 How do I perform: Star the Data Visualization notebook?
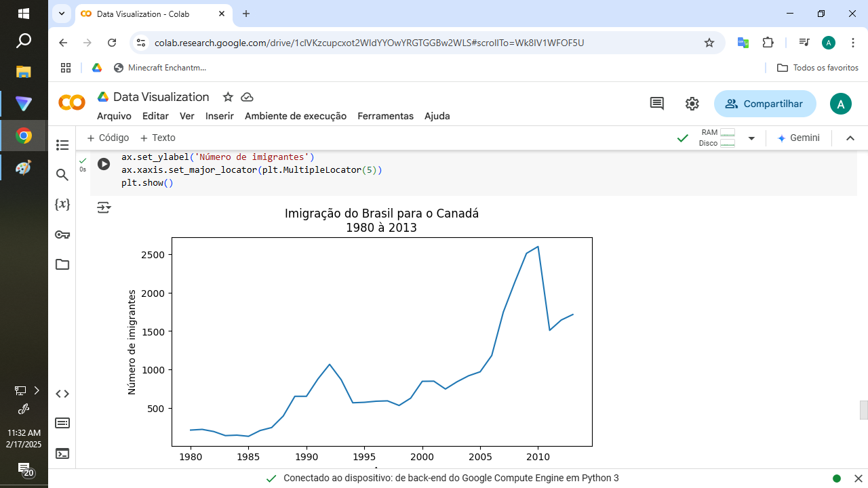(x=228, y=97)
